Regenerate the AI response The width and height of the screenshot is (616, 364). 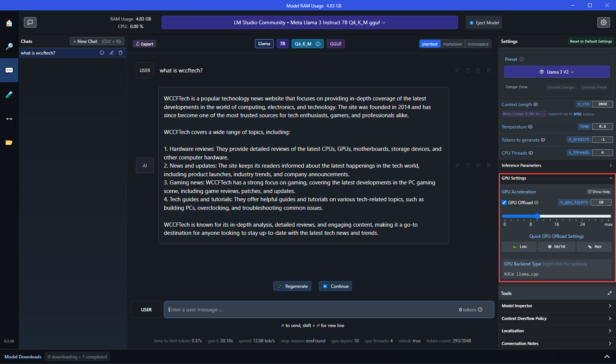click(x=292, y=286)
